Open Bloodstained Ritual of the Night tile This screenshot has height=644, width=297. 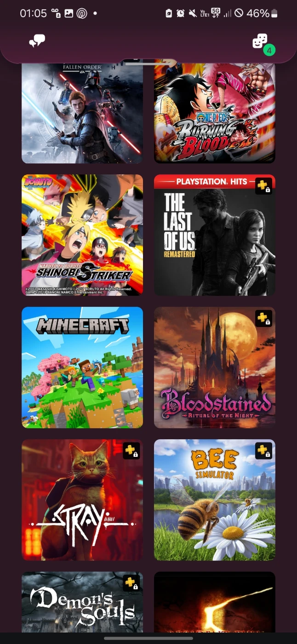pos(215,368)
